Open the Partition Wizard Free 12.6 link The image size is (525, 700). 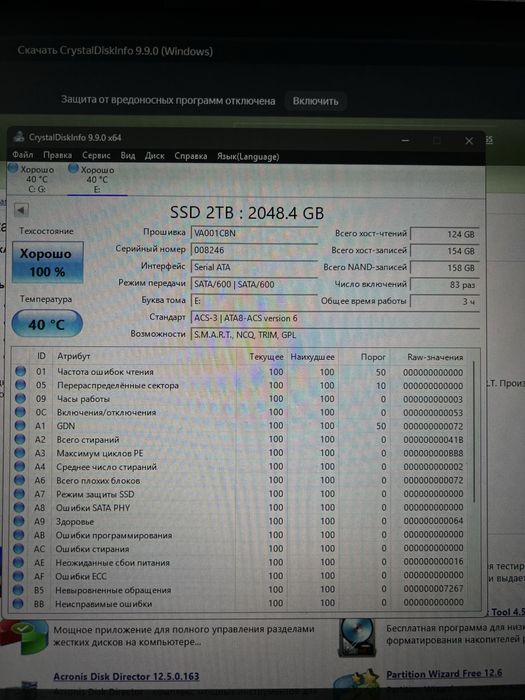[x=444, y=674]
